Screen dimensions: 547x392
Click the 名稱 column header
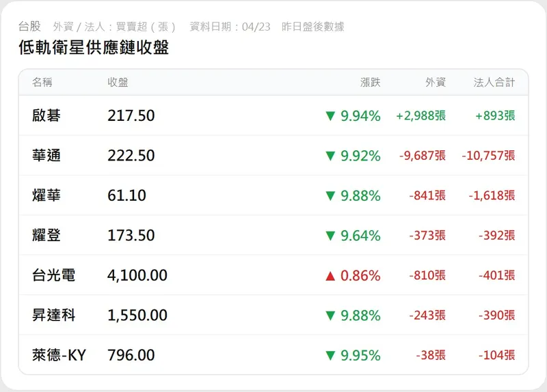coord(42,83)
